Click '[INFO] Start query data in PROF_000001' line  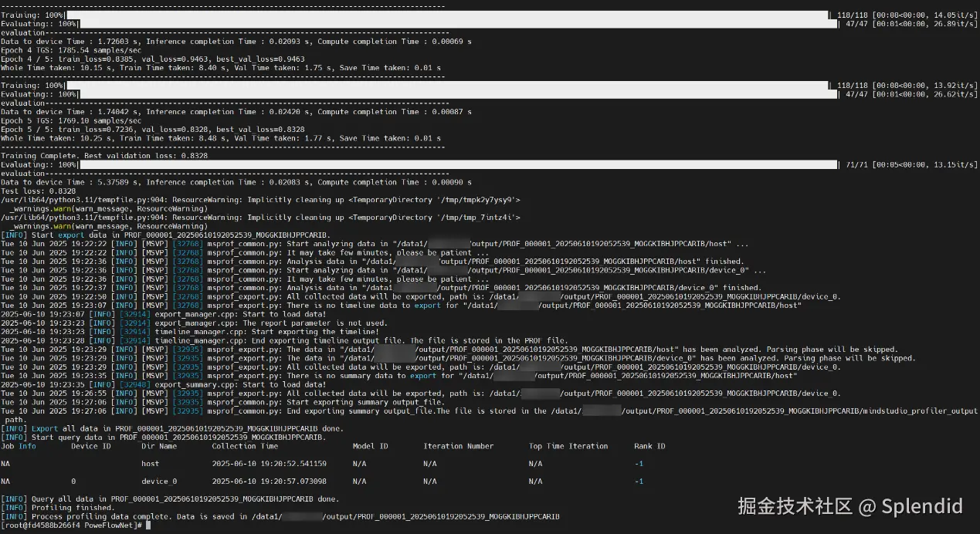click(163, 438)
